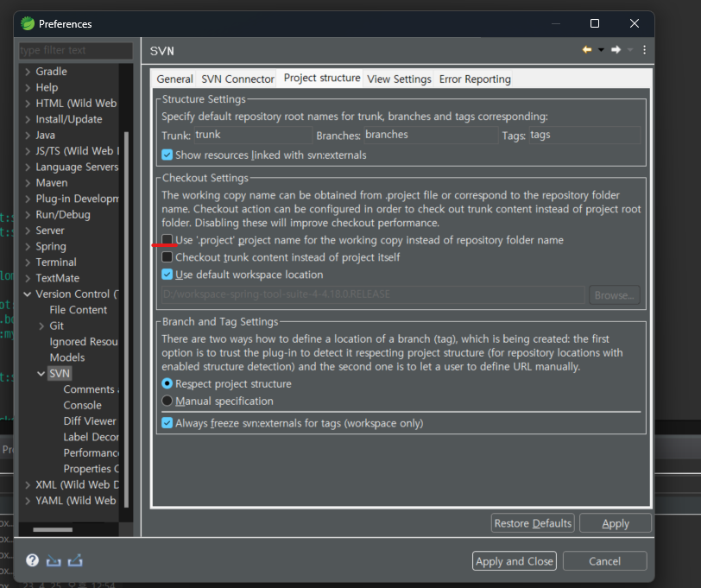This screenshot has width=701, height=588.
Task: Select Install/Update tree item
Action: pos(69,119)
